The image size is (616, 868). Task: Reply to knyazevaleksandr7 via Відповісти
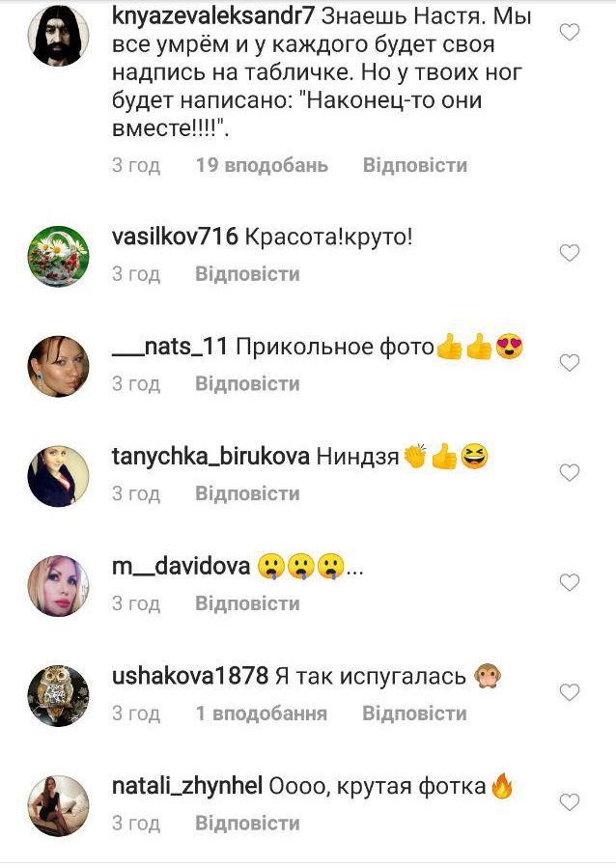[415, 165]
